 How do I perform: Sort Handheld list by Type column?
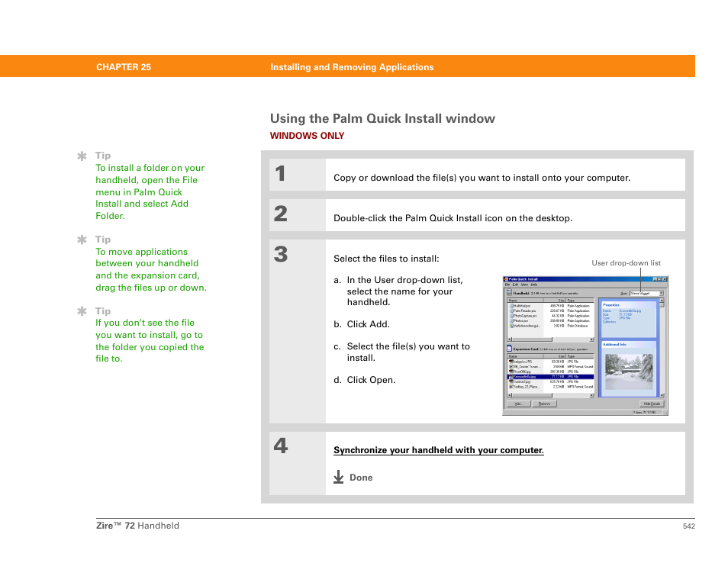580,301
